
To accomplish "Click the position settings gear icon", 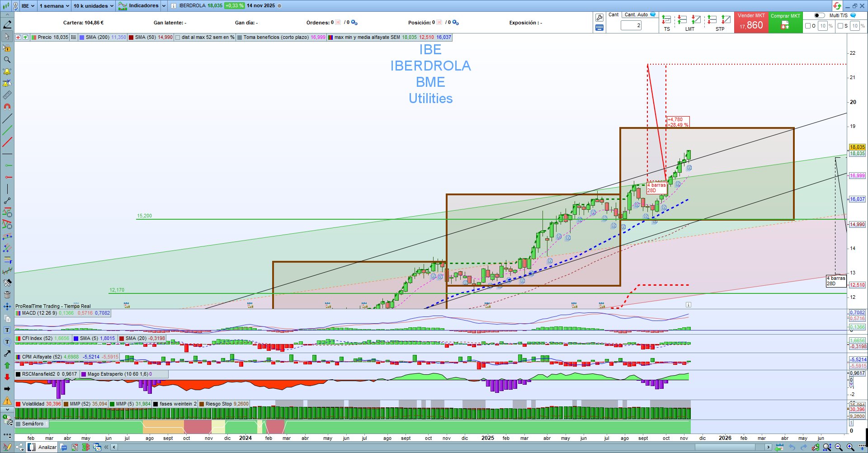I will (455, 23).
